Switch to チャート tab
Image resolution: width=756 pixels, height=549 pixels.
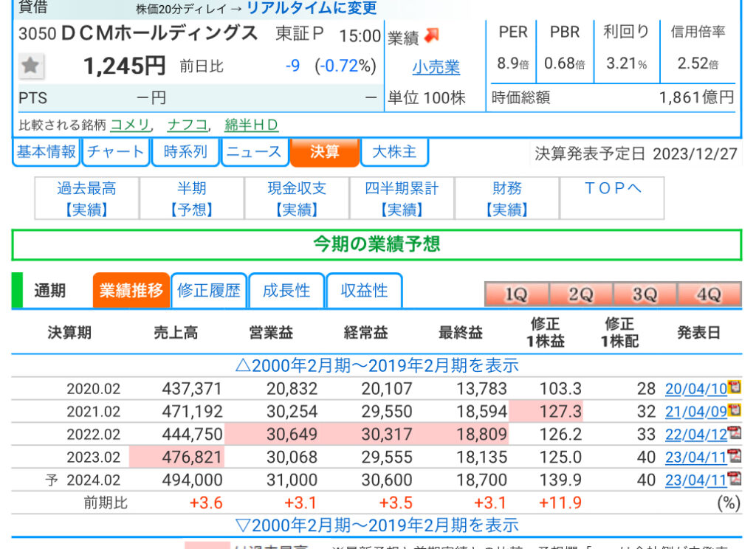pyautogui.click(x=116, y=152)
